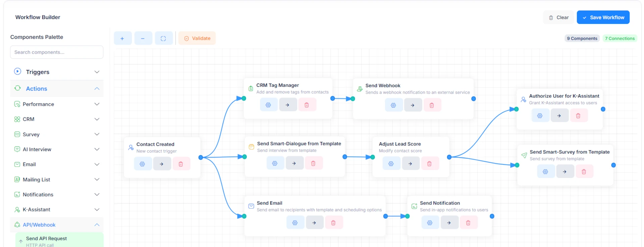The width and height of the screenshot is (644, 247).
Task: Delete the Contact Created node
Action: coord(181,164)
